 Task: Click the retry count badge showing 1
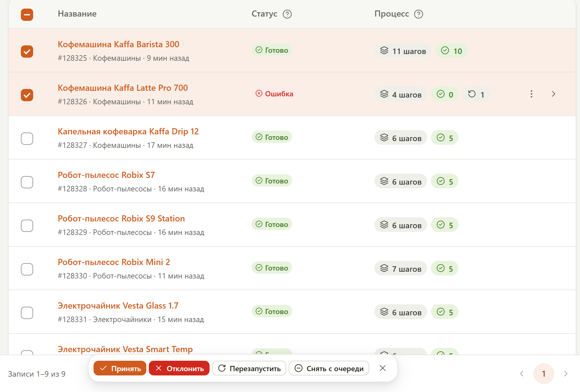coord(476,94)
